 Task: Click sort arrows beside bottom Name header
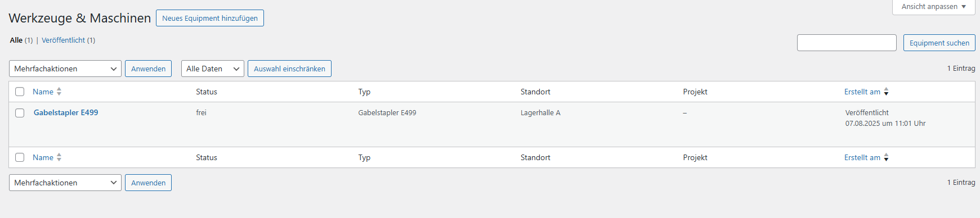coord(59,157)
